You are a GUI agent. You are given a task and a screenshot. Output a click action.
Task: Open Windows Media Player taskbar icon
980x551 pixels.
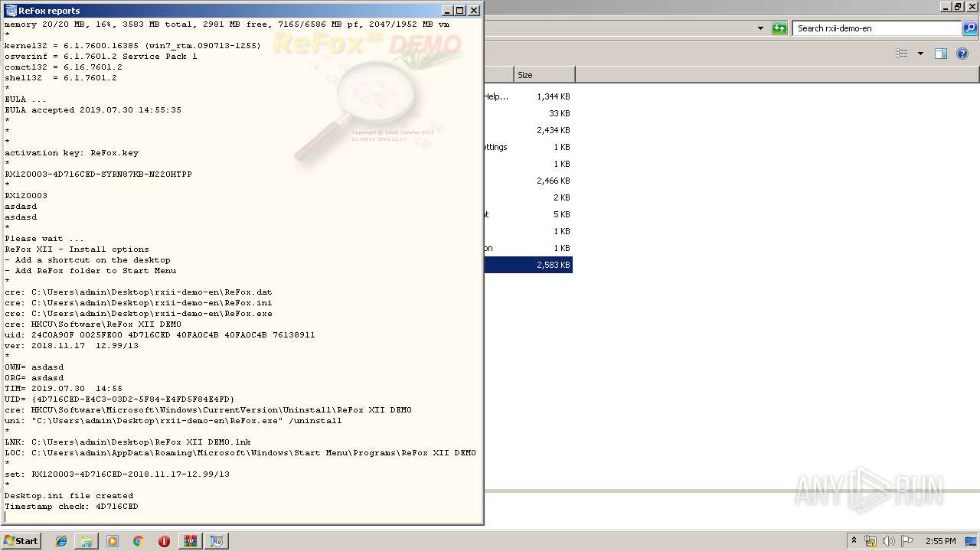(113, 541)
